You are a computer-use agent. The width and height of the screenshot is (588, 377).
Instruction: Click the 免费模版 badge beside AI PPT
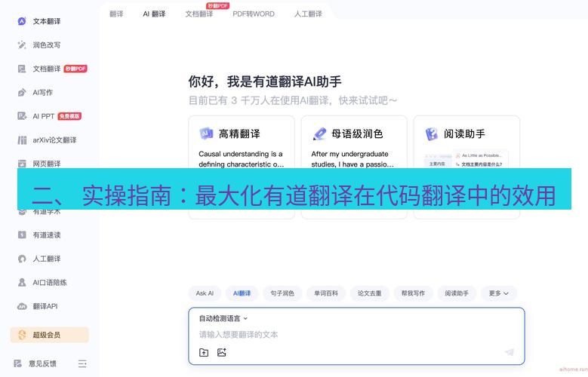tap(69, 116)
